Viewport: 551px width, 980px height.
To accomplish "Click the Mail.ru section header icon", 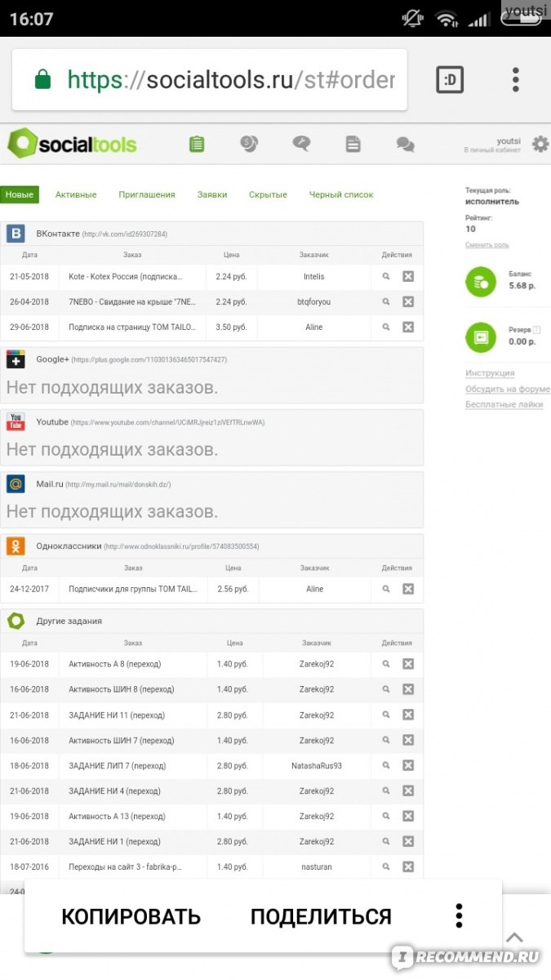I will point(16,484).
